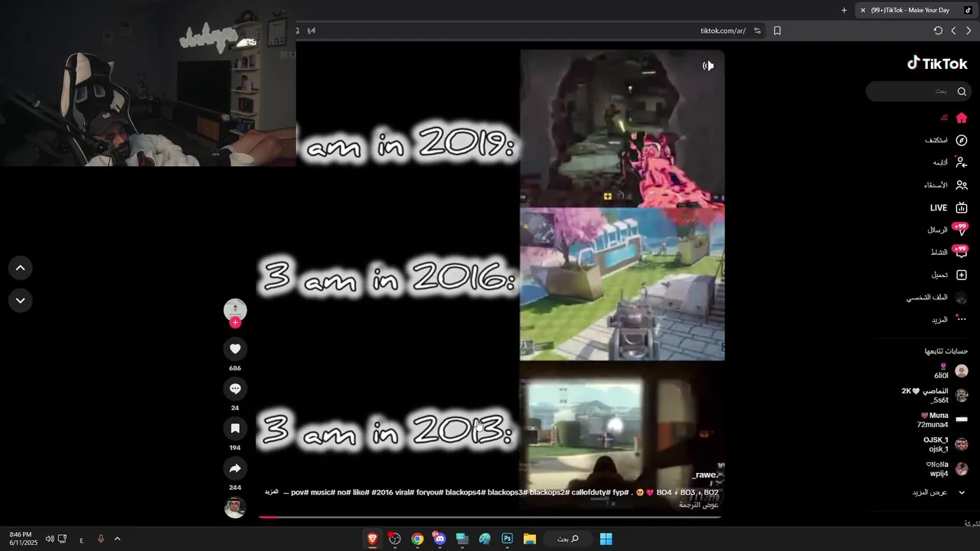Open the profile avatar in sidebar
The width and height of the screenshot is (980, 551).
(962, 298)
